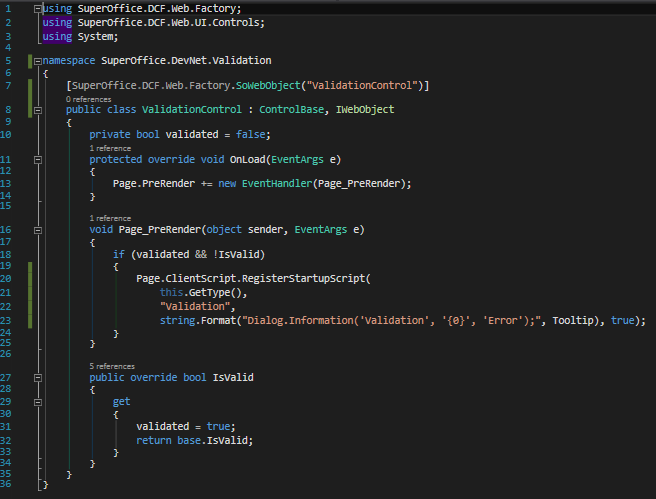Click the 'IWebObject' interface name
The width and height of the screenshot is (656, 499).
pos(365,110)
